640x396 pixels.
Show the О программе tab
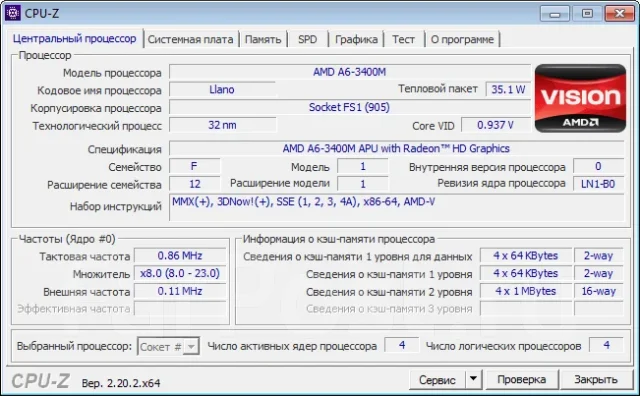pyautogui.click(x=462, y=39)
